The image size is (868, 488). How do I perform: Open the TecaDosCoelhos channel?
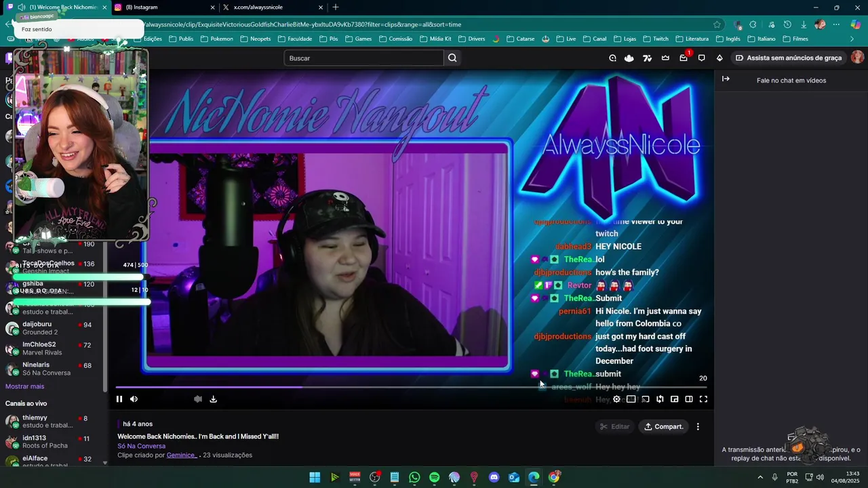tap(54, 267)
